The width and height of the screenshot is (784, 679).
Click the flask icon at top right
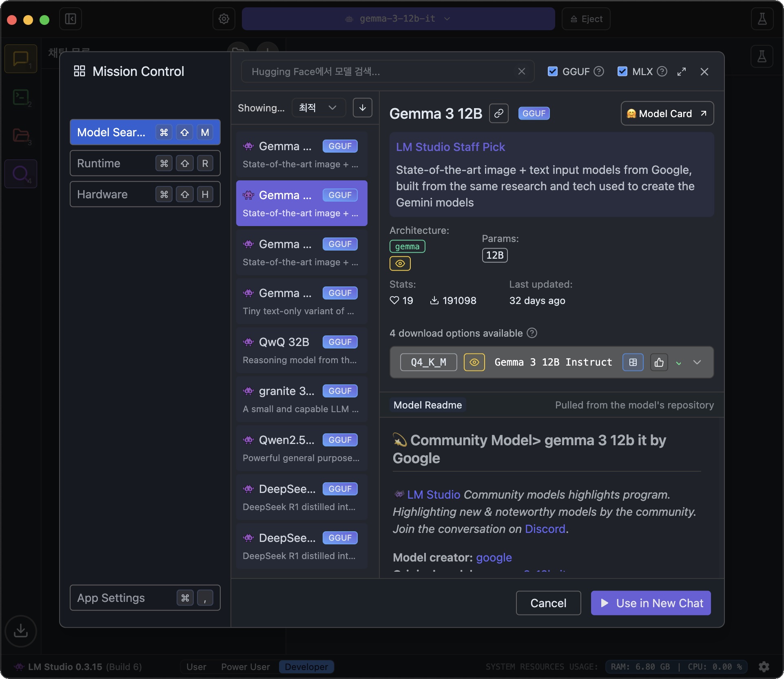pos(762,19)
